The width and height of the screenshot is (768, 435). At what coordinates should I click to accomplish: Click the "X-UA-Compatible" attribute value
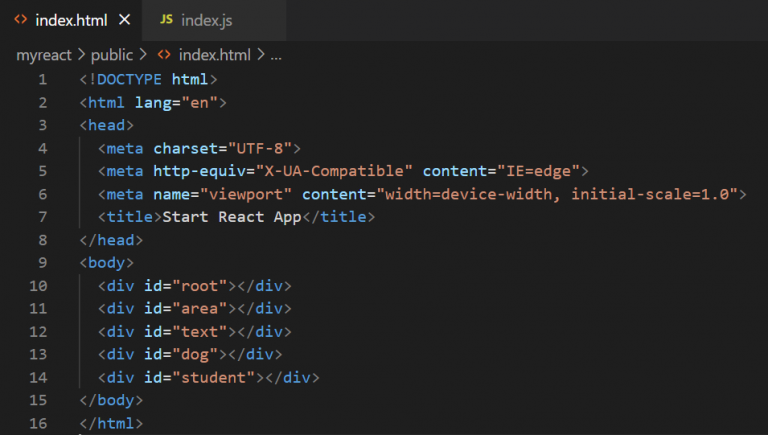pyautogui.click(x=334, y=171)
